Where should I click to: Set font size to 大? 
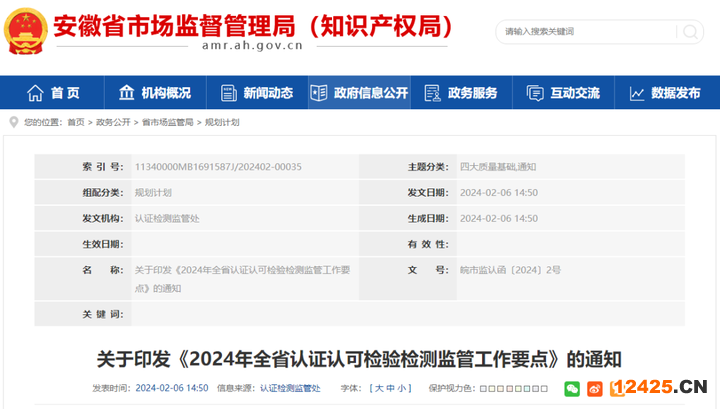pos(378,387)
